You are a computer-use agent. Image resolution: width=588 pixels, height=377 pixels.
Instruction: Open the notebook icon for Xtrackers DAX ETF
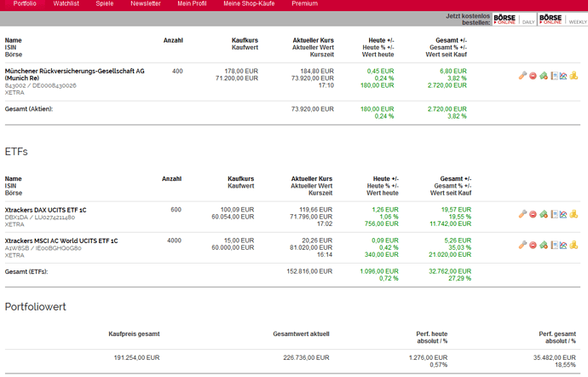click(x=554, y=215)
